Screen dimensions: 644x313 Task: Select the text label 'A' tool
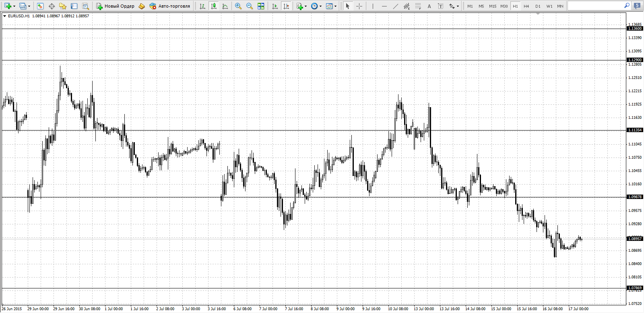[x=429, y=6]
